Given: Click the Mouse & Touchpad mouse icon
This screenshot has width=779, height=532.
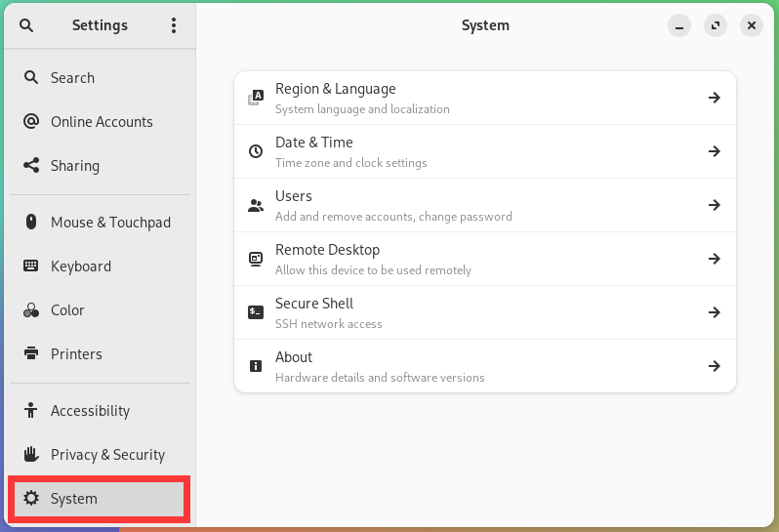Looking at the screenshot, I should (31, 222).
